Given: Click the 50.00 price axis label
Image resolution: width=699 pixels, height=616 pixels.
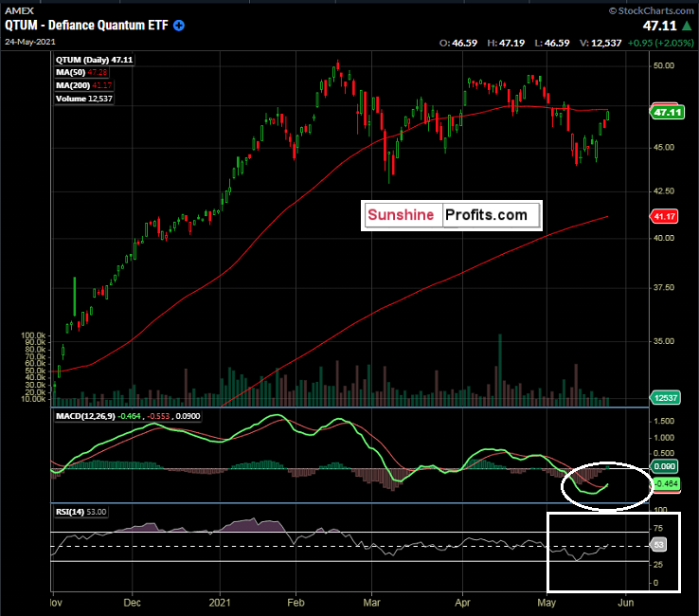Looking at the screenshot, I should pyautogui.click(x=664, y=65).
